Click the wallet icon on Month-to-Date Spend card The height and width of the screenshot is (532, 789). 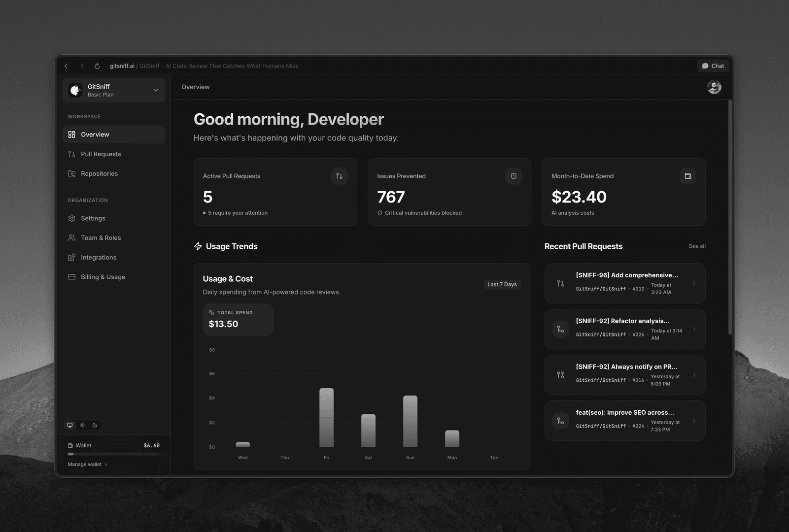688,176
